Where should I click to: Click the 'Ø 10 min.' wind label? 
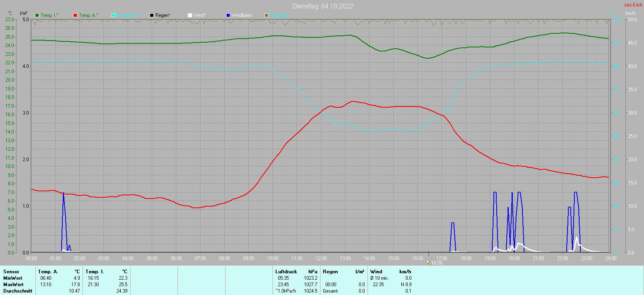[x=379, y=278]
